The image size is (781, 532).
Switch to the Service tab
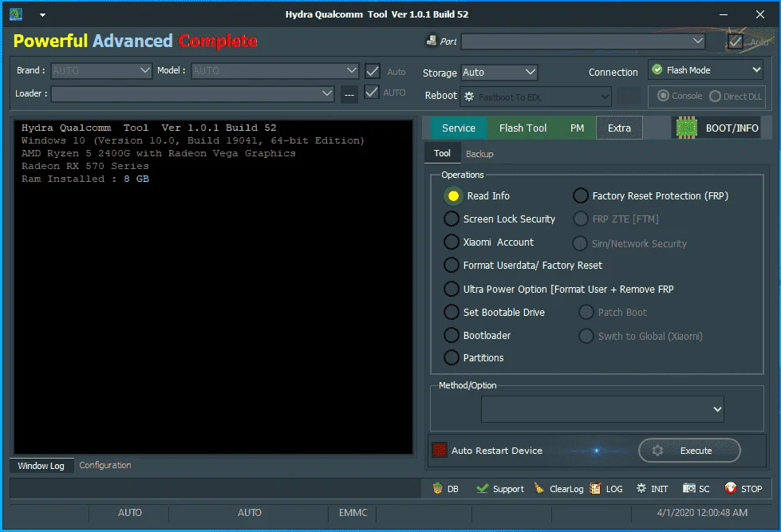458,128
